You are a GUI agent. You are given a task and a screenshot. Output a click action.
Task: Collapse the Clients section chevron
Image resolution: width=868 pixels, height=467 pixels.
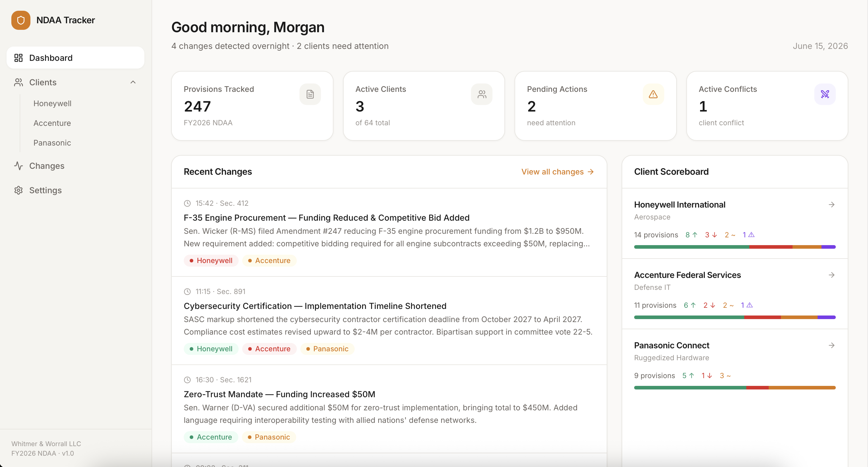click(x=133, y=82)
